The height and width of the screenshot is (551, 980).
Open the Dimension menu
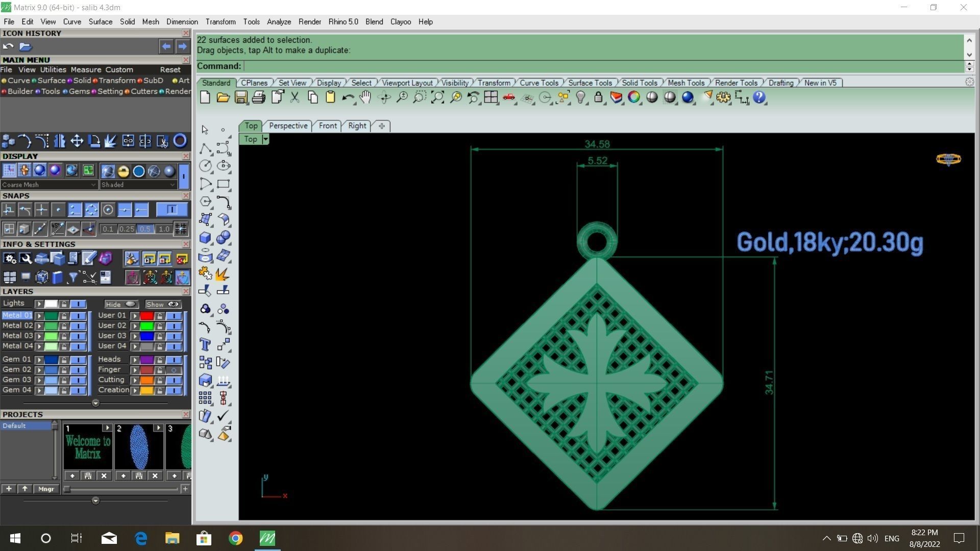182,22
